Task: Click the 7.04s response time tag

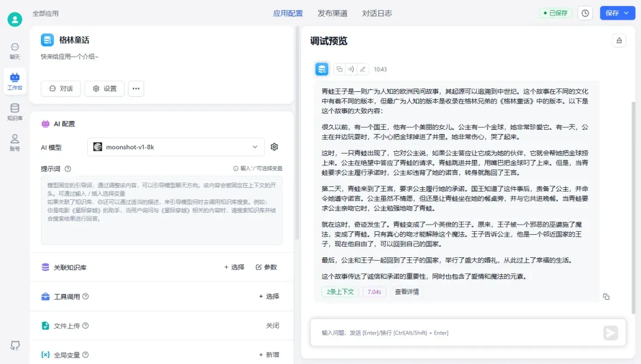Action: pos(374,292)
